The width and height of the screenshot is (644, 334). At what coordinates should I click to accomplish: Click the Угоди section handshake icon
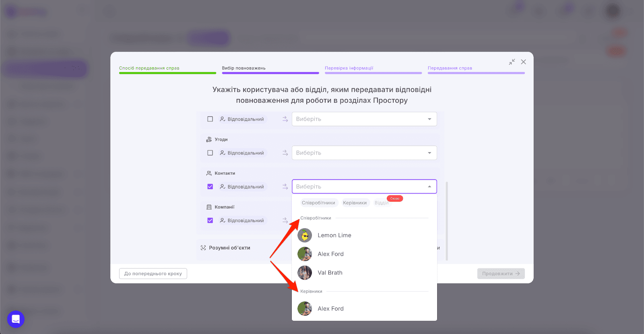pos(209,139)
